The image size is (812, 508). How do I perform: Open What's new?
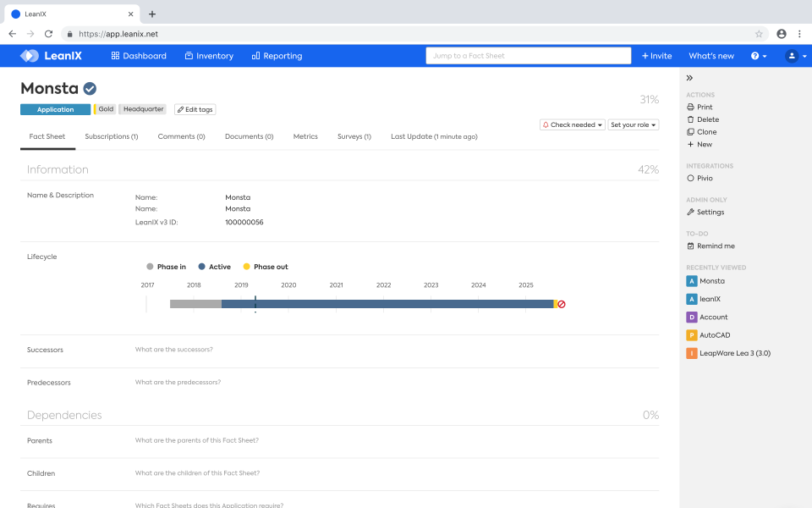(x=711, y=56)
